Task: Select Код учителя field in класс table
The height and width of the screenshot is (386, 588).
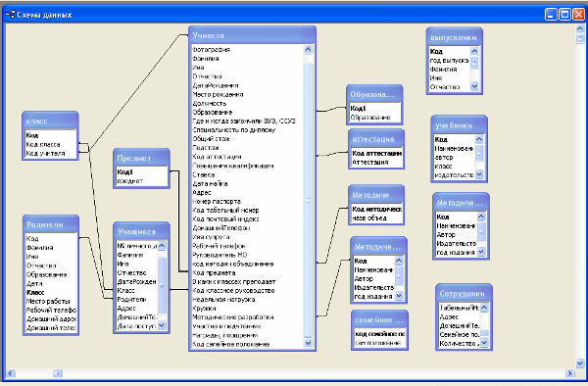Action: coord(45,153)
